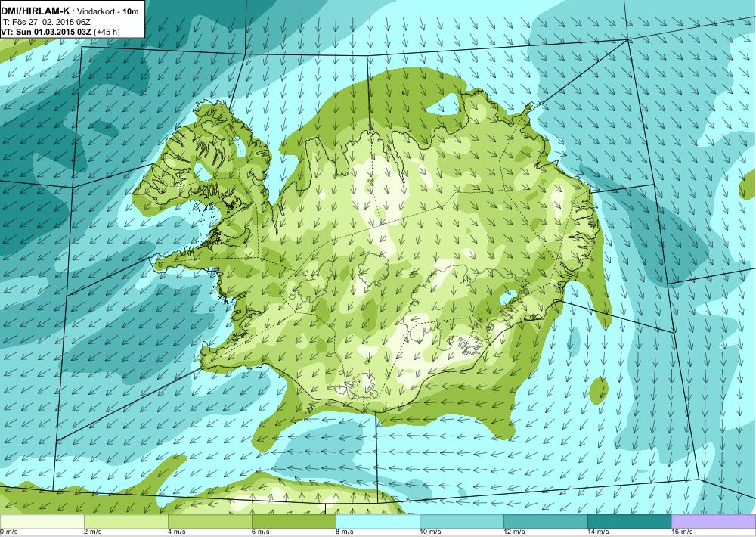Click the purple swatch at the legend's end

coord(714,521)
